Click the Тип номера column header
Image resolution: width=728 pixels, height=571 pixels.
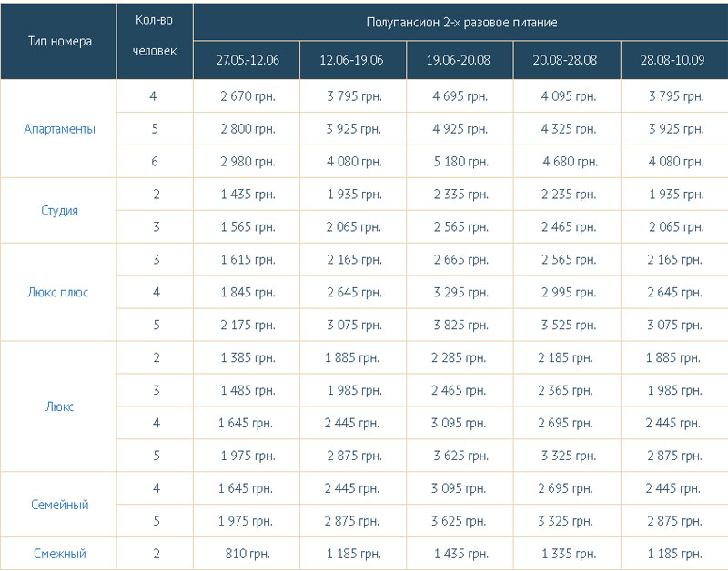(59, 41)
